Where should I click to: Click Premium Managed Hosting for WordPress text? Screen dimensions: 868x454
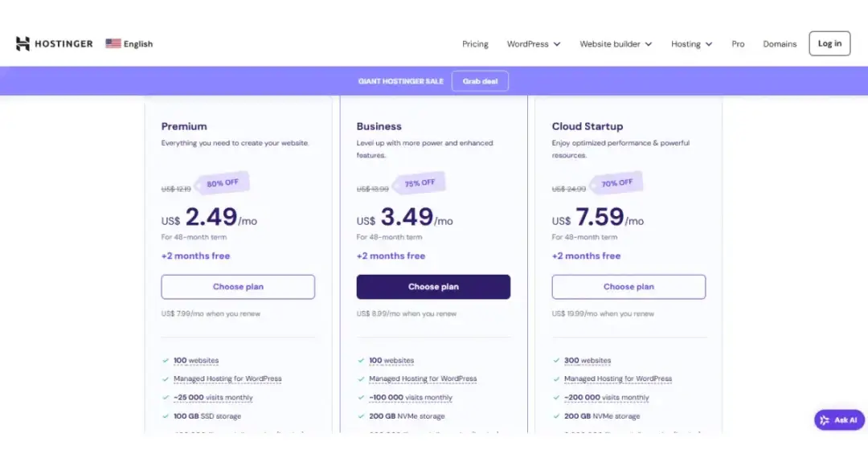[x=227, y=378]
